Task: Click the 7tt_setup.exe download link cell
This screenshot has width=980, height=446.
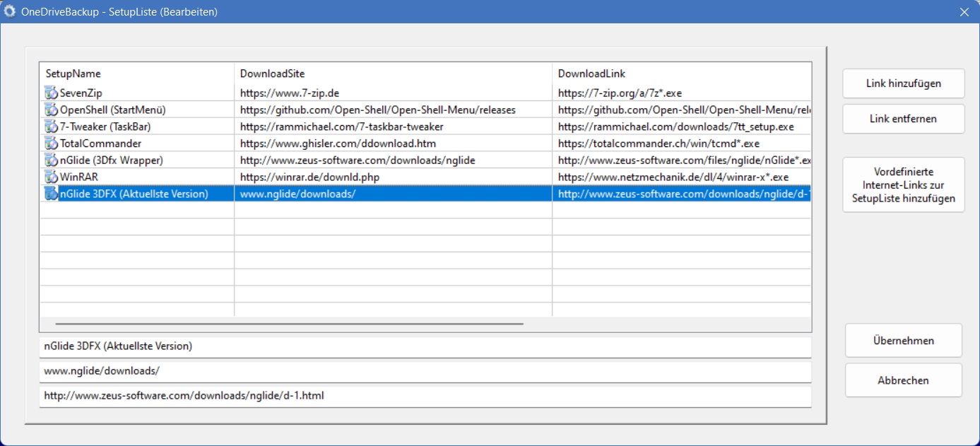Action: 682,127
